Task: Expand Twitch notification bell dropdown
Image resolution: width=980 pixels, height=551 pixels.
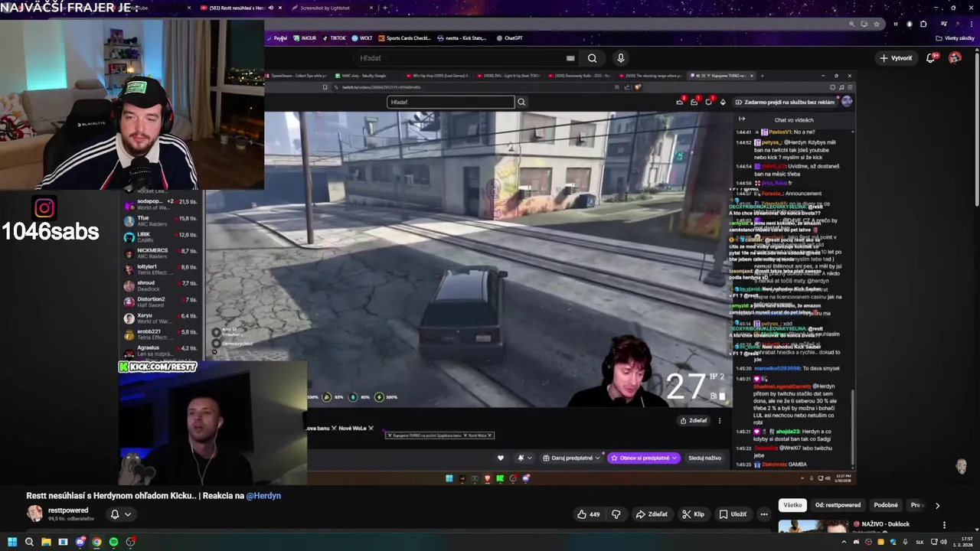Action: [x=524, y=458]
